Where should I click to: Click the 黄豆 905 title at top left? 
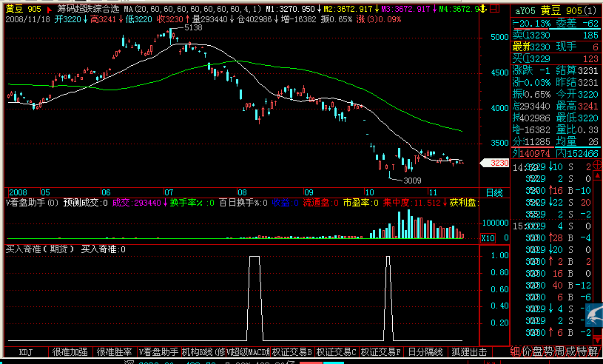pos(24,9)
